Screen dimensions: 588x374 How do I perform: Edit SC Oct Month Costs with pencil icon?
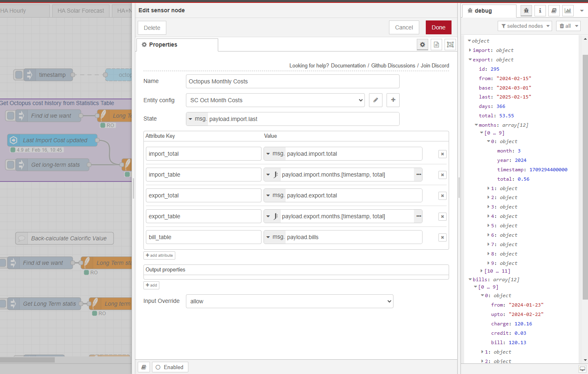coord(376,100)
